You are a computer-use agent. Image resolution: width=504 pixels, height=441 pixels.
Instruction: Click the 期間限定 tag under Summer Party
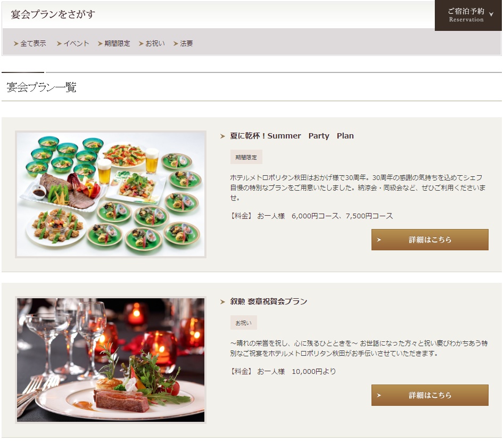coord(246,157)
